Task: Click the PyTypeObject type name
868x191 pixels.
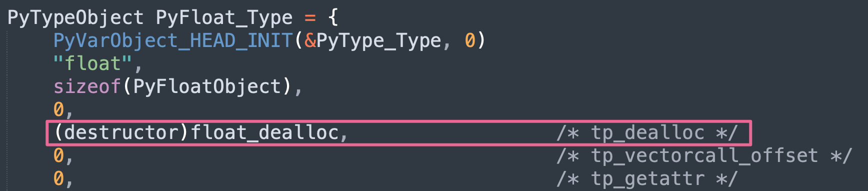Action: click(75, 18)
